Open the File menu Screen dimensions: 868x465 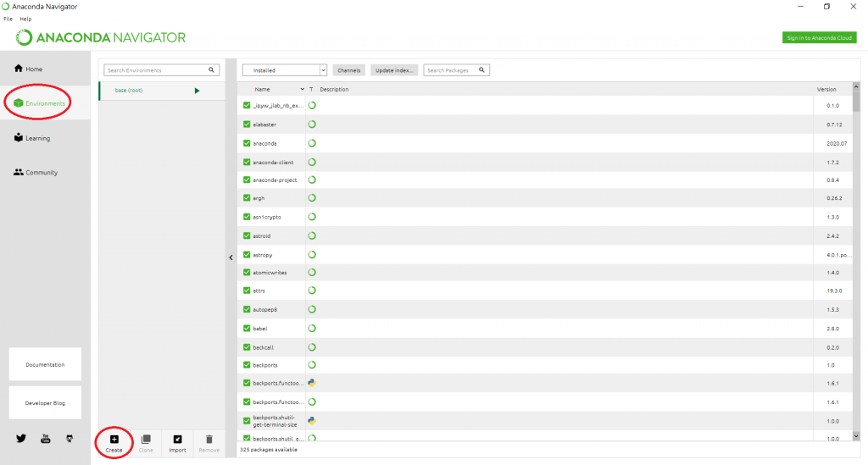[8, 19]
